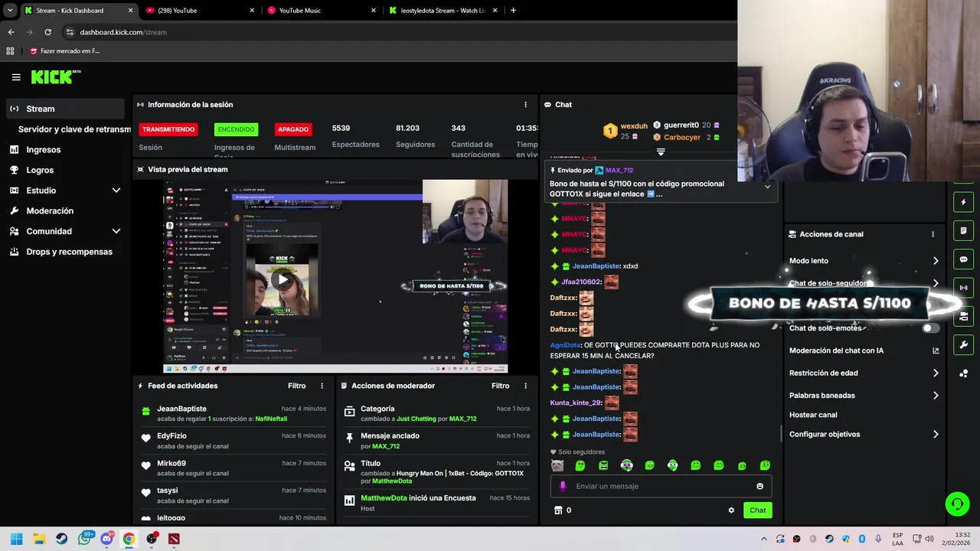Viewport: 980px width, 551px height.
Task: Open Steam from the taskbar
Action: [x=61, y=539]
